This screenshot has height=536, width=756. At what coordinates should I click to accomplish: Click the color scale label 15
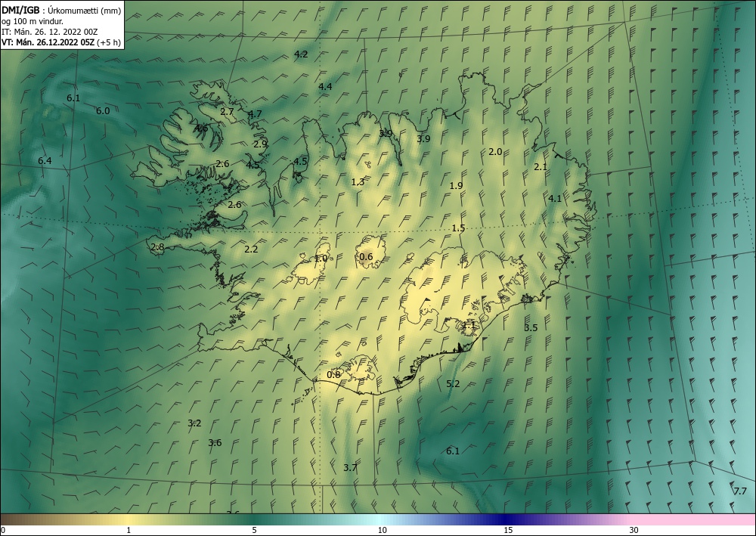click(508, 531)
